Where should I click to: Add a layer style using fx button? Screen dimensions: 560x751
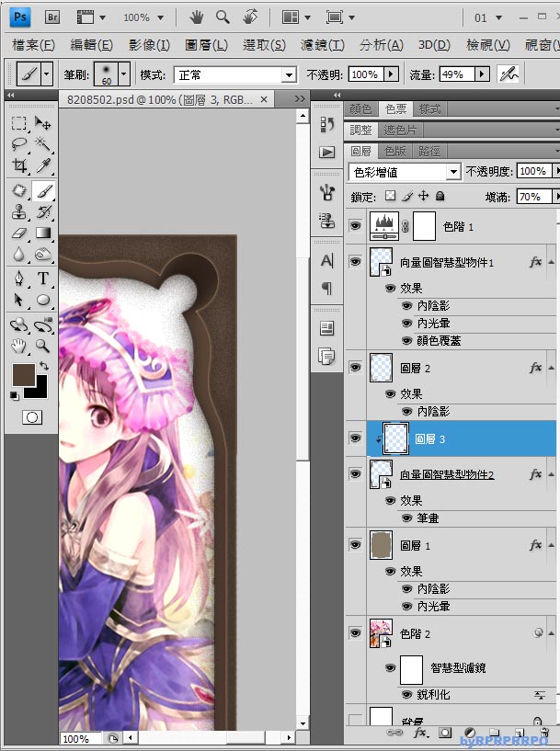pyautogui.click(x=421, y=733)
